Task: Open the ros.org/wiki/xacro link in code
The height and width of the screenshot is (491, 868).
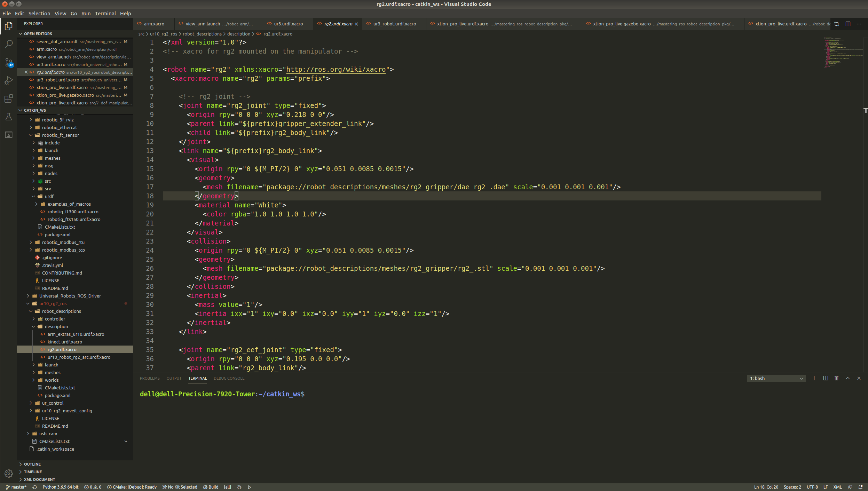Action: pos(336,69)
